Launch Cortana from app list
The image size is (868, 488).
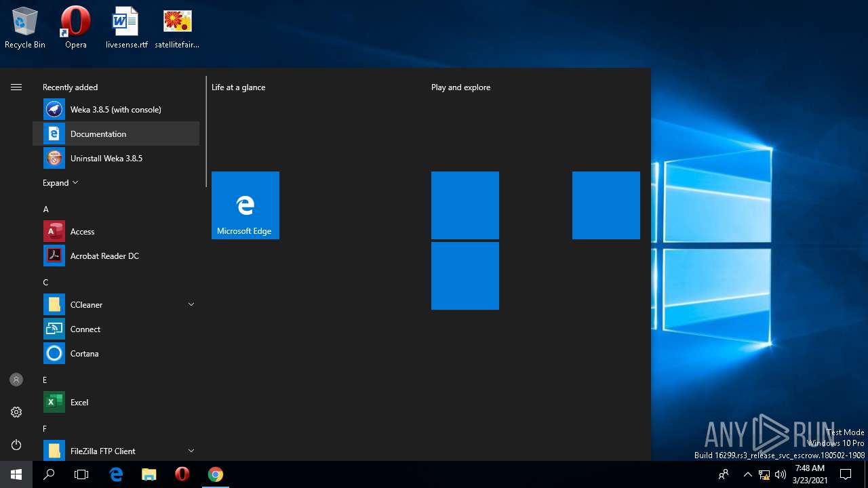(116, 353)
